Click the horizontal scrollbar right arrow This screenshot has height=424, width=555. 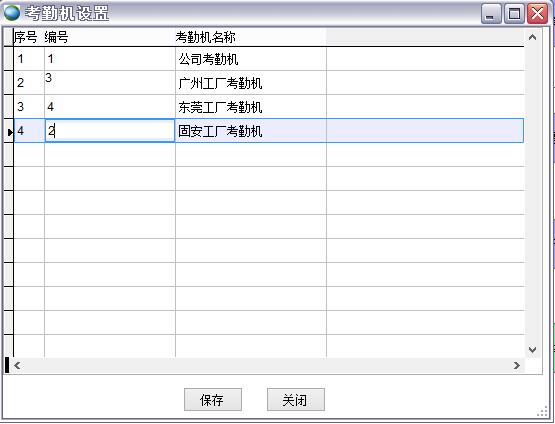(x=517, y=365)
